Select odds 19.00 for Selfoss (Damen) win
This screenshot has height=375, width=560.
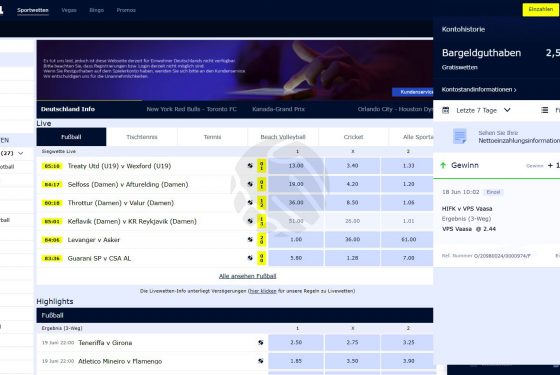click(x=296, y=184)
